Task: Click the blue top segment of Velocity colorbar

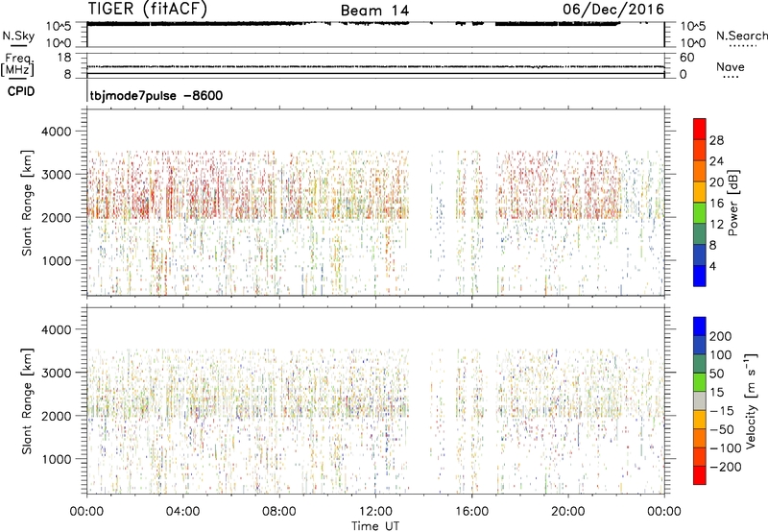Action: pos(700,326)
